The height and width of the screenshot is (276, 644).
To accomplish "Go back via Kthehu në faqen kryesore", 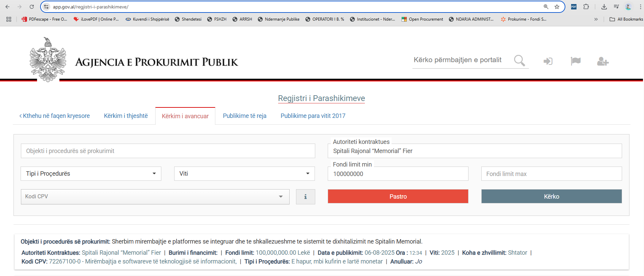I will [55, 116].
